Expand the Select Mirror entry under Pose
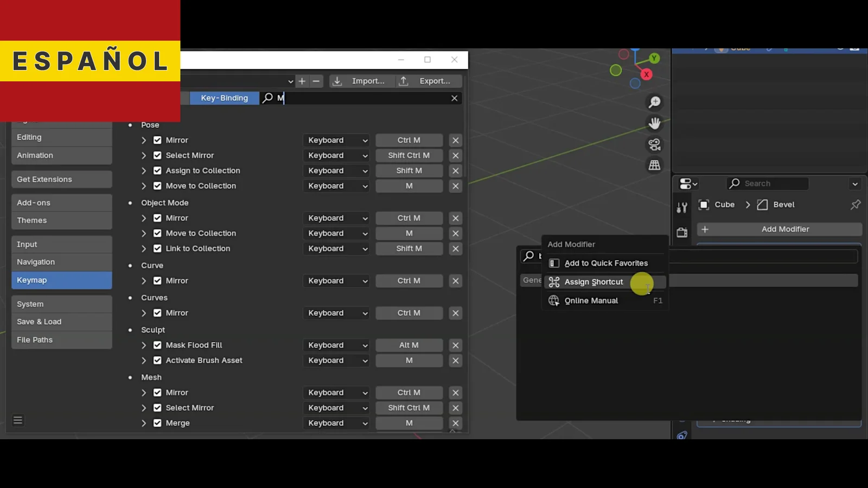 (144, 156)
